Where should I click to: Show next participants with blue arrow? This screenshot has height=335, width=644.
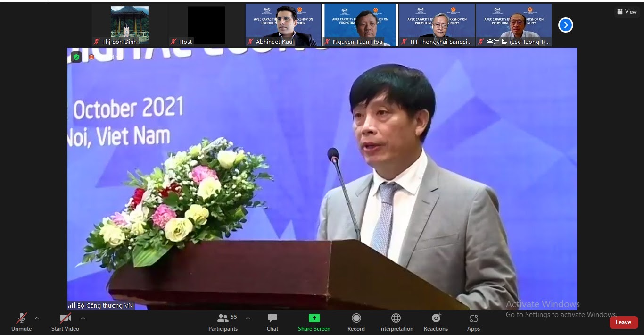565,25
